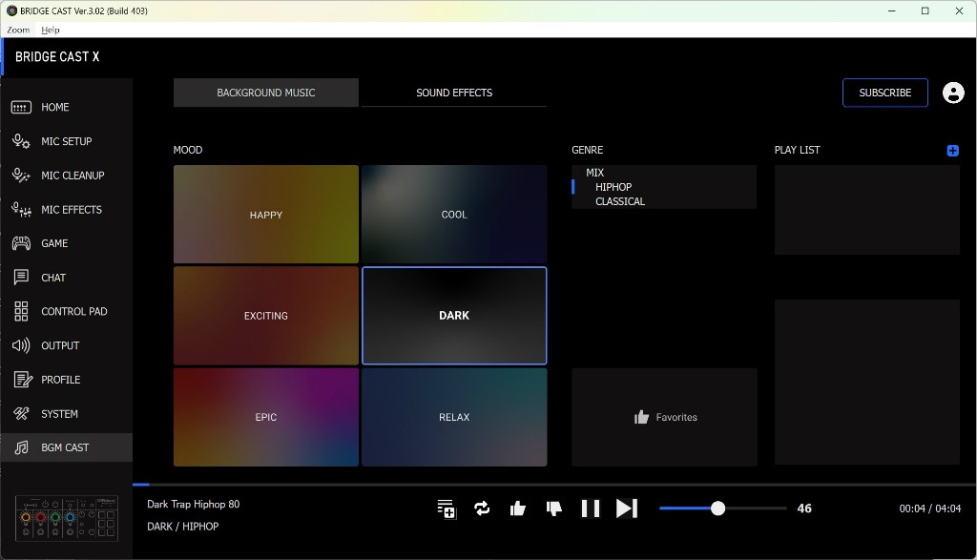Open the GAME settings page
Viewport: 977px width, 560px height.
click(54, 243)
